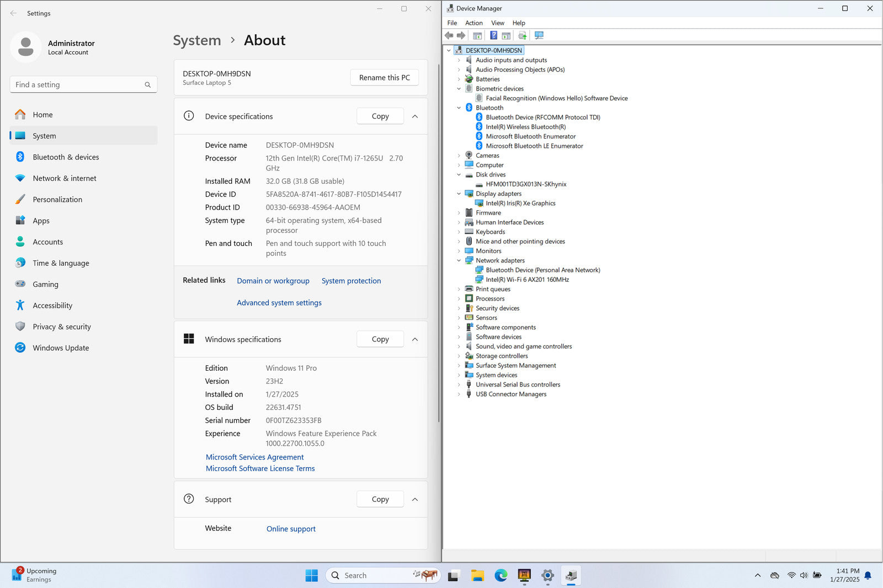
Task: Click the Administrator account avatar
Action: 25,47
